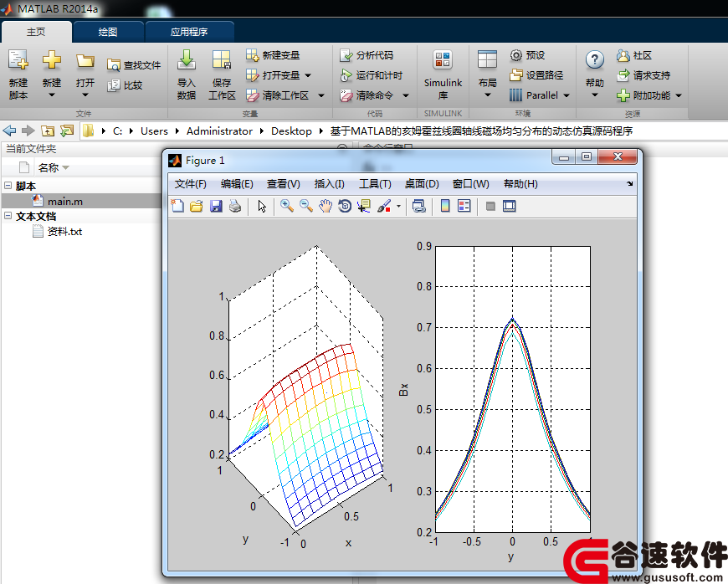Insert a colorbar in Figure 1

pos(445,206)
